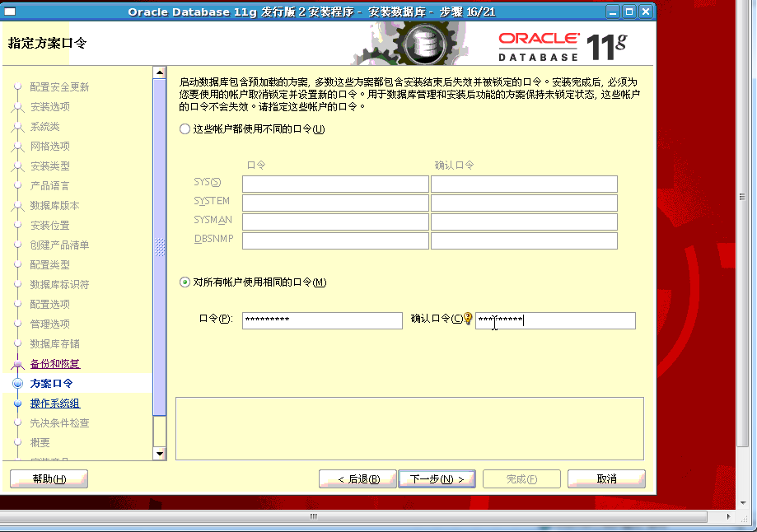Image resolution: width=757 pixels, height=532 pixels.
Task: Select 这些帐户都使用不同的口令 radio button
Action: click(185, 129)
